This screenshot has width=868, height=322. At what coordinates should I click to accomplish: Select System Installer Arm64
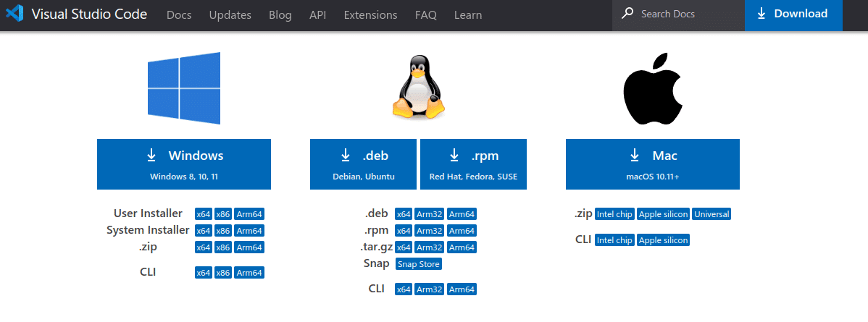coord(249,231)
